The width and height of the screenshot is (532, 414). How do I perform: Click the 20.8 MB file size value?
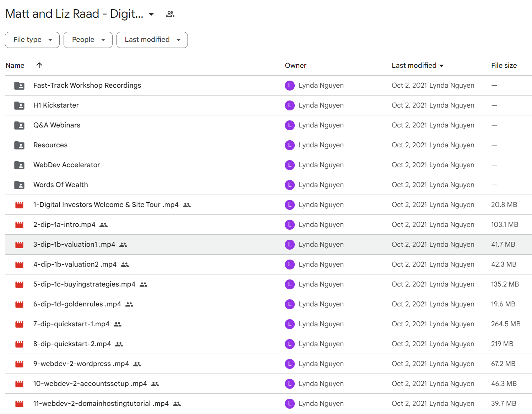click(504, 205)
